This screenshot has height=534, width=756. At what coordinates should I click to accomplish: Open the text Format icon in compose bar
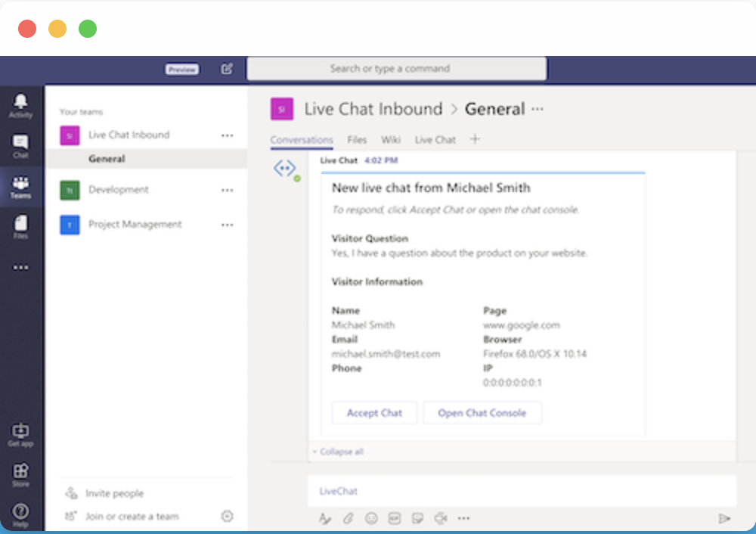pos(325,519)
